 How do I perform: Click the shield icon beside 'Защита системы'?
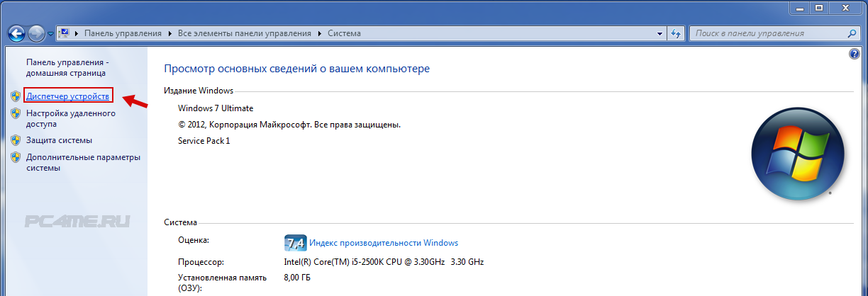click(x=16, y=140)
